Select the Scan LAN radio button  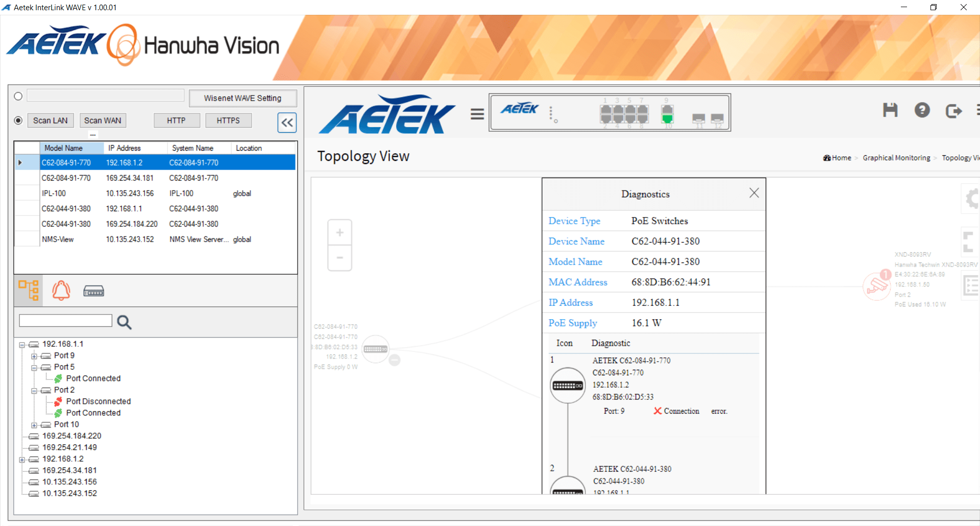point(18,121)
